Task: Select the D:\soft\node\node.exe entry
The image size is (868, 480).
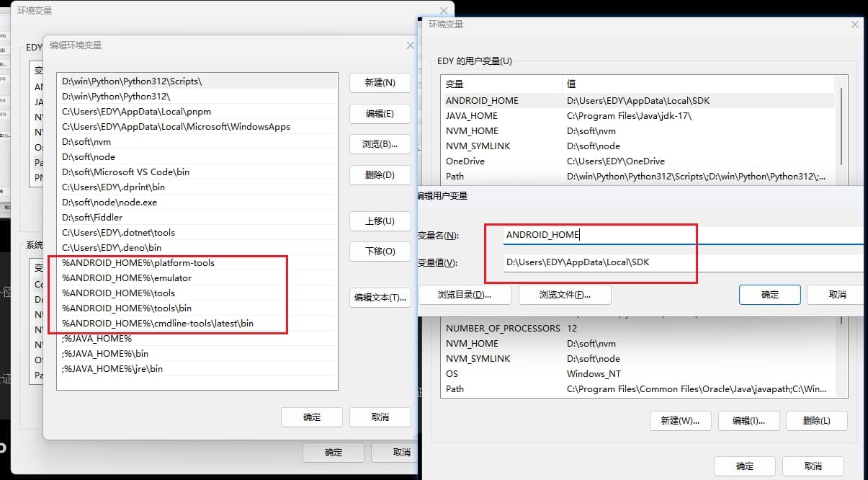Action: (x=197, y=203)
